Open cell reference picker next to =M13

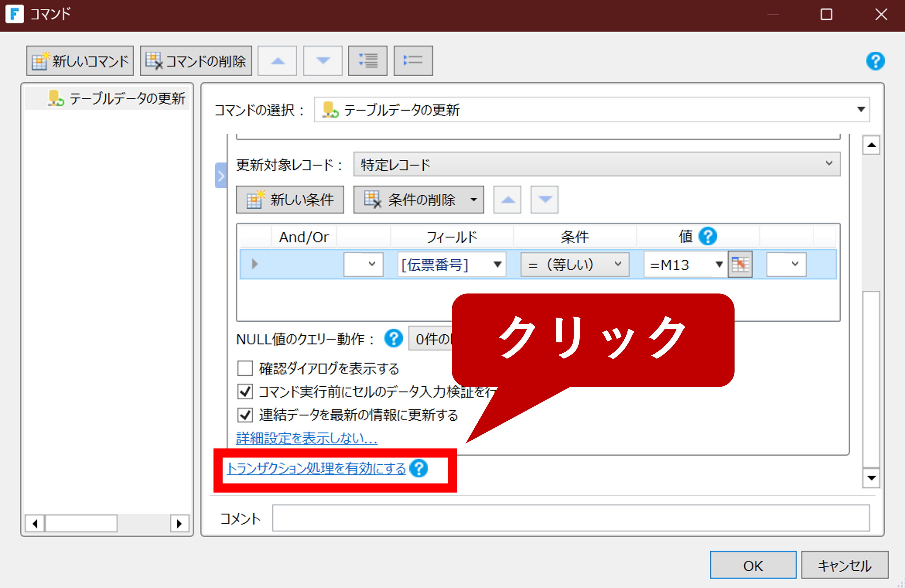740,265
